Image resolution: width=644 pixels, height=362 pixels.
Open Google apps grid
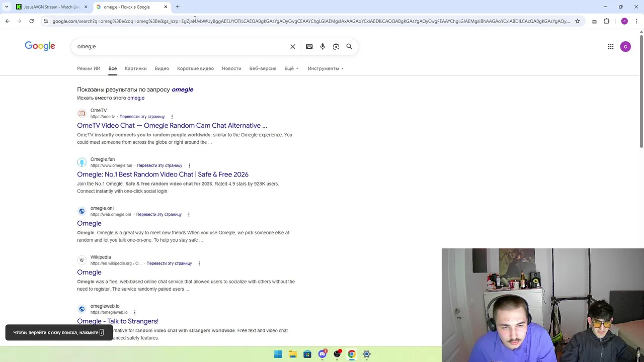[611, 47]
